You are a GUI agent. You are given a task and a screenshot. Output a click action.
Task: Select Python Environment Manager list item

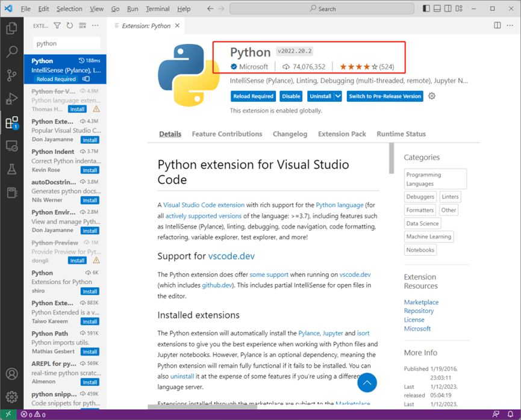coord(65,221)
